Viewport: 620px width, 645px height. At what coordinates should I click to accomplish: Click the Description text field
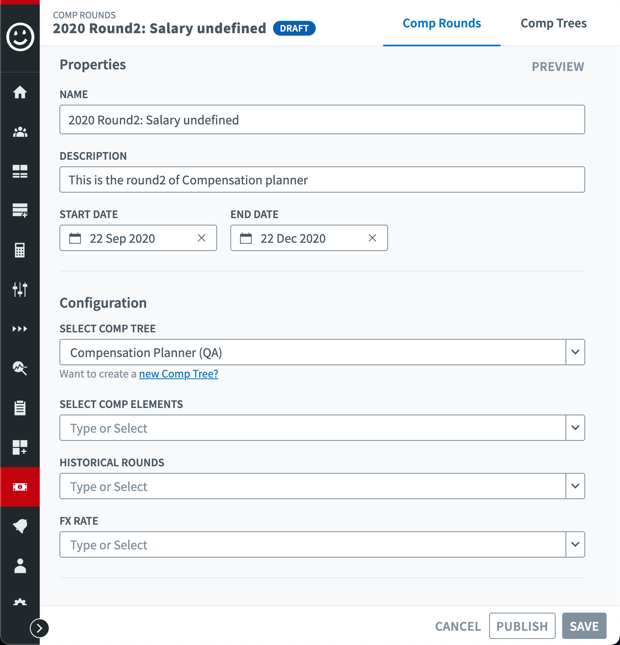pyautogui.click(x=322, y=180)
